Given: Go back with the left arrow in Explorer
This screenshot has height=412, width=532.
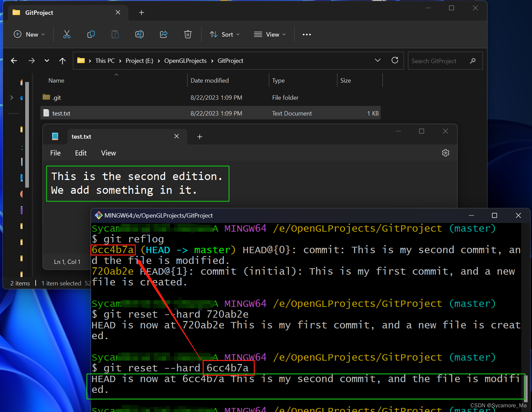Looking at the screenshot, I should click(x=14, y=60).
